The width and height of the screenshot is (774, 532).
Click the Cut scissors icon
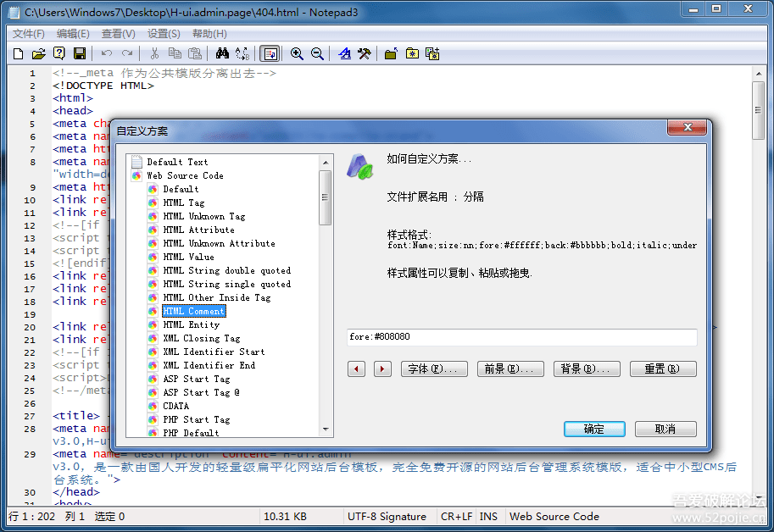154,53
